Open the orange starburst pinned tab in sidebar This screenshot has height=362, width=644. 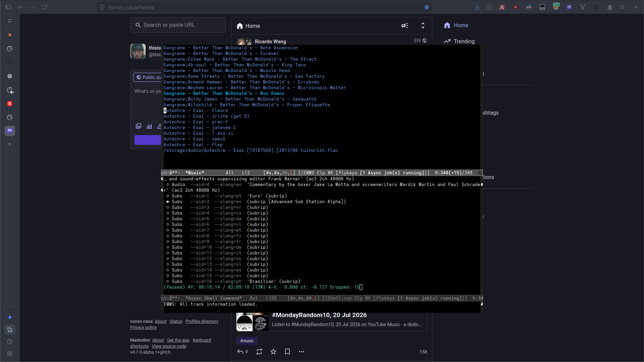(10, 35)
